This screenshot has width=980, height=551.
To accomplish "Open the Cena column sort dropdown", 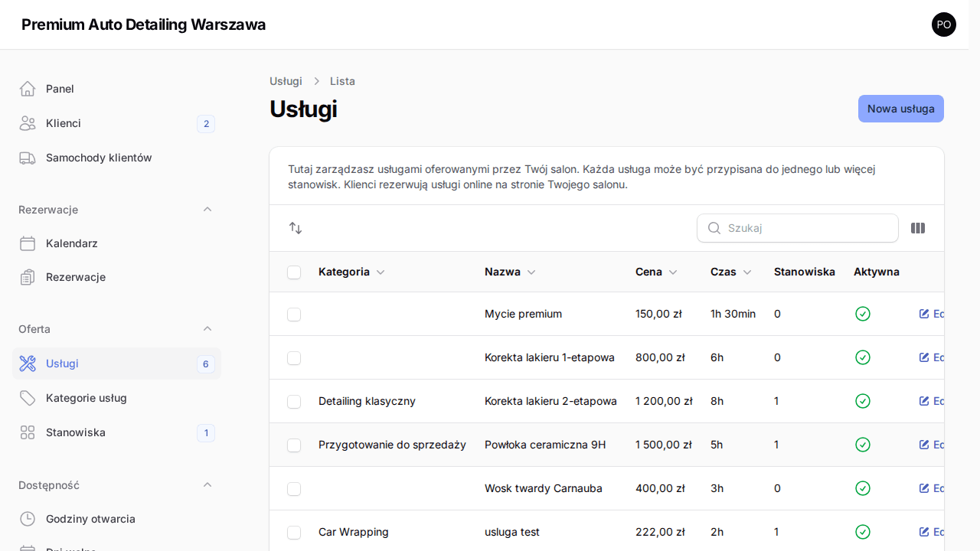I will 672,272.
